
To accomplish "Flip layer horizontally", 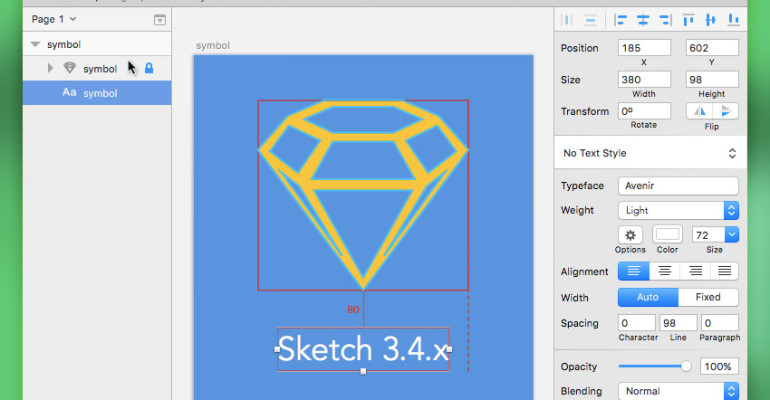I will 699,111.
